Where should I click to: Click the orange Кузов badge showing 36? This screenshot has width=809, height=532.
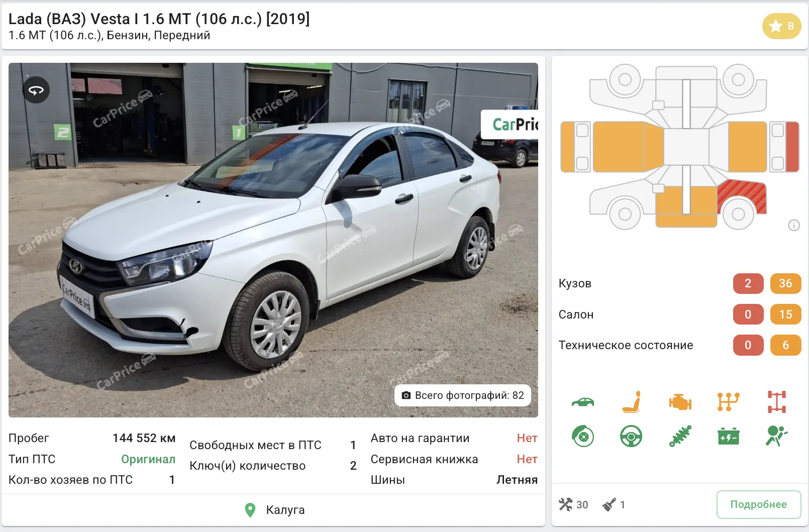click(785, 283)
